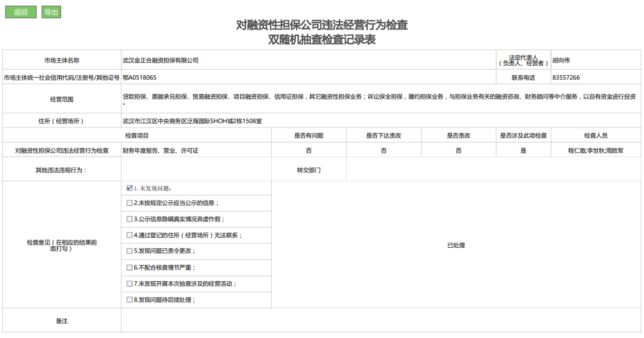644x338 pixels.
Task: Click the 检查意见 row label
Action: click(62, 245)
